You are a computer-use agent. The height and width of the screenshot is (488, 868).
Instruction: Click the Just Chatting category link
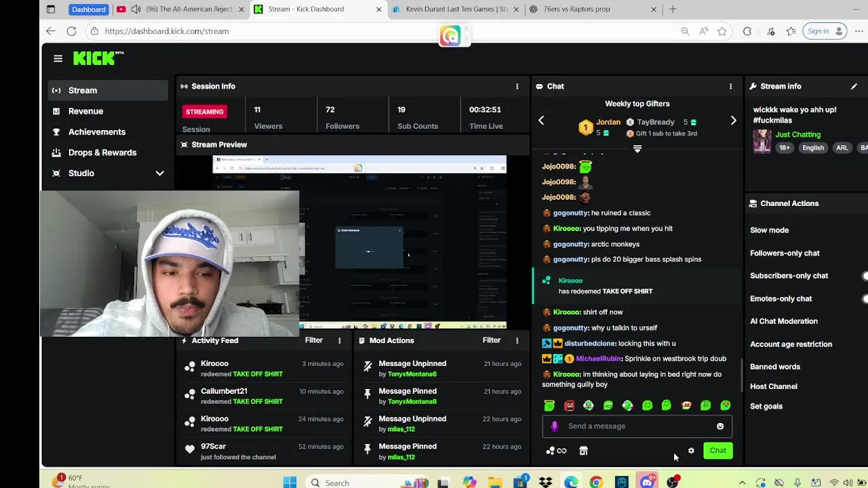pos(797,134)
